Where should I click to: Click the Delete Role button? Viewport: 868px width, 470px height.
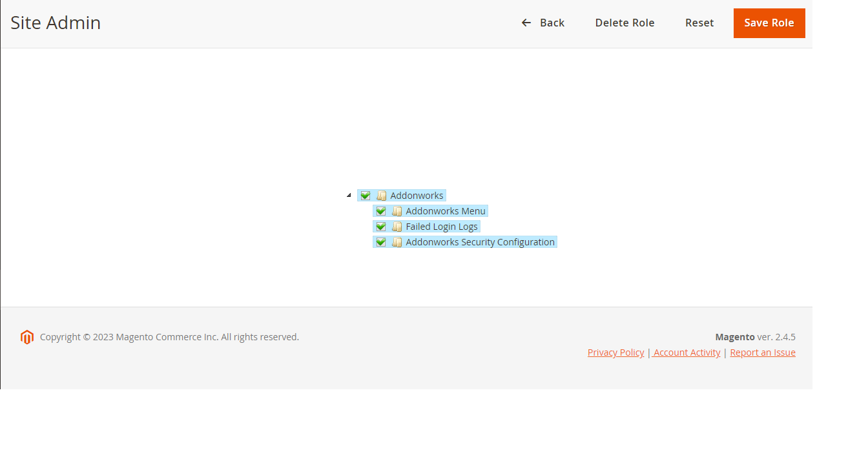point(625,23)
